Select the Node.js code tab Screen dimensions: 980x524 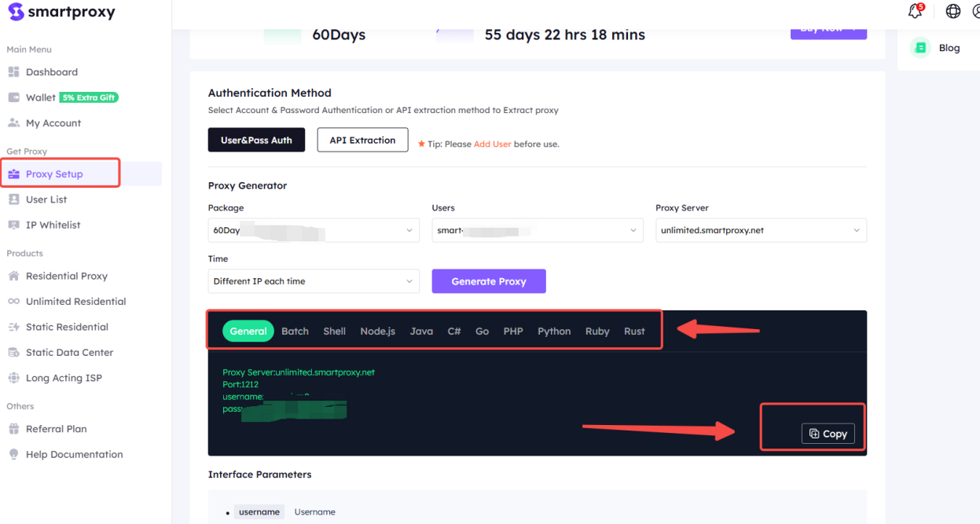(377, 331)
